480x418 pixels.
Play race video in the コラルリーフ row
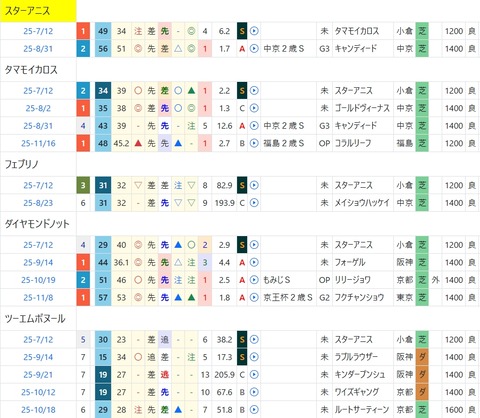pyautogui.click(x=254, y=143)
